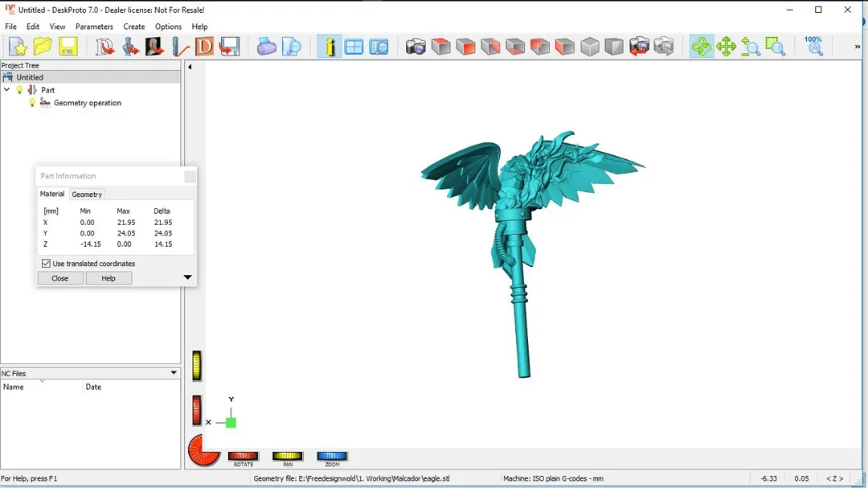Image resolution: width=868 pixels, height=488 pixels.
Task: Sort NC Files by the Date column
Action: click(x=131, y=387)
